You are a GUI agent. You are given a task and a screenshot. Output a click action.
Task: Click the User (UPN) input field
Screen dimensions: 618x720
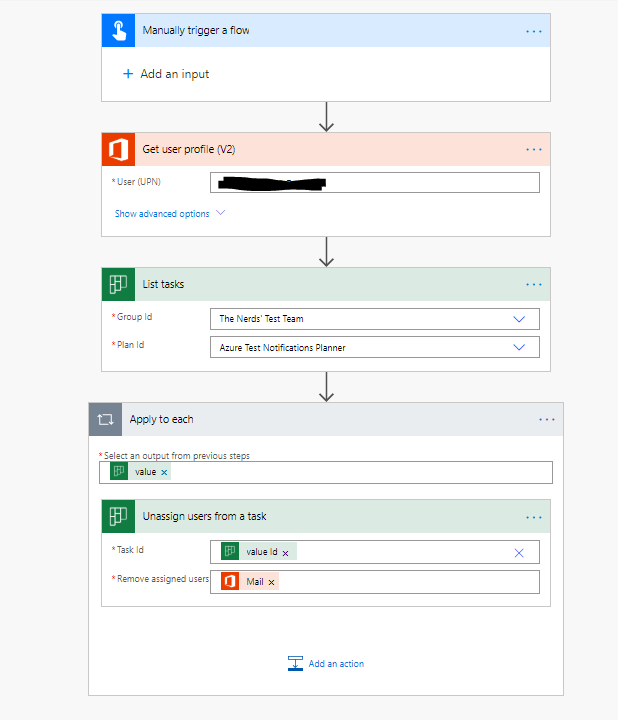click(375, 182)
